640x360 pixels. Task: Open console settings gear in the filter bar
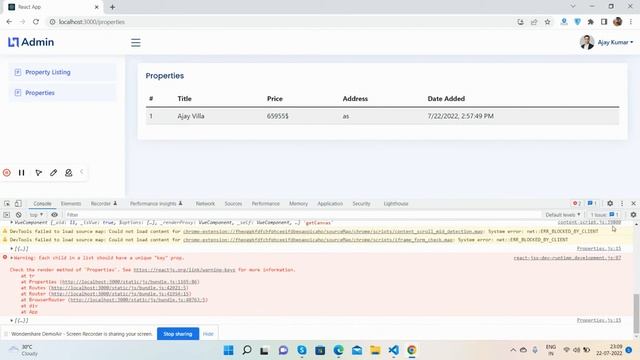[633, 215]
